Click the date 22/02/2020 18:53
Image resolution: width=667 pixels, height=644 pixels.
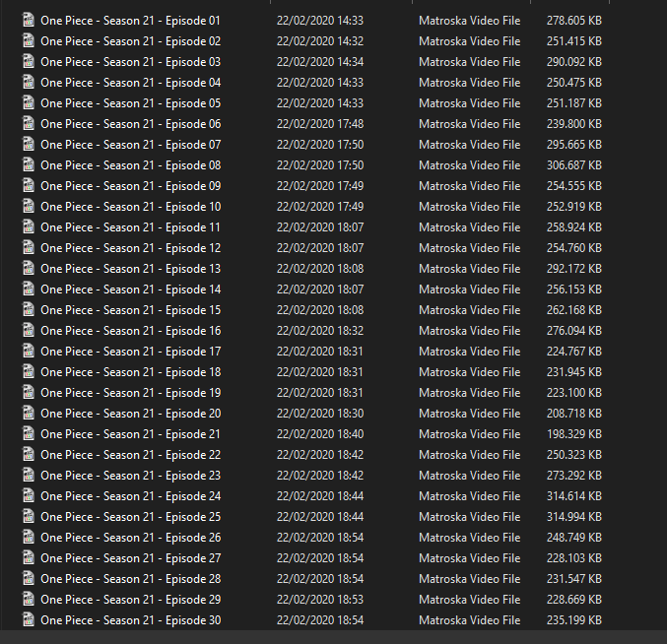pos(320,600)
